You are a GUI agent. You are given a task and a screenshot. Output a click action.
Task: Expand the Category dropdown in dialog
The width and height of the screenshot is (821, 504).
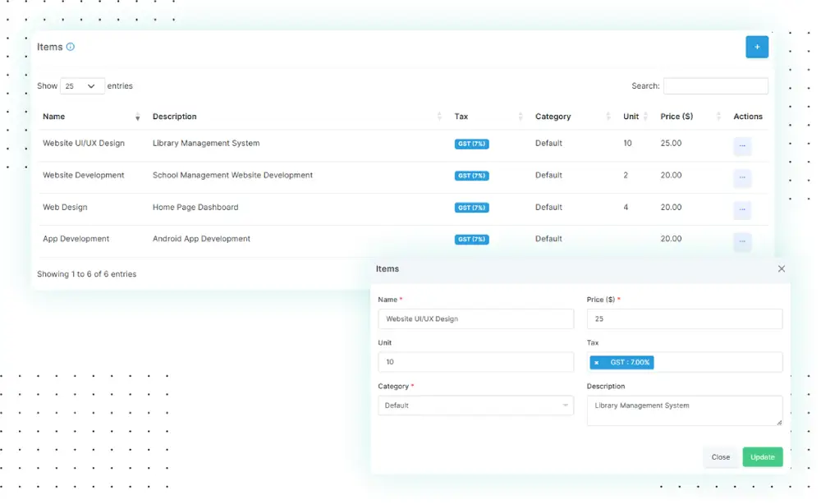pos(475,405)
